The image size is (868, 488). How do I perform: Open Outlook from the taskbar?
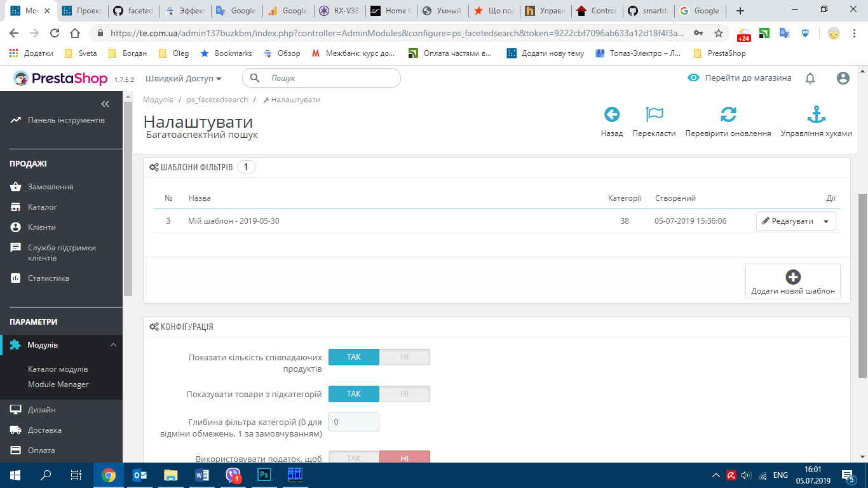coord(140,475)
